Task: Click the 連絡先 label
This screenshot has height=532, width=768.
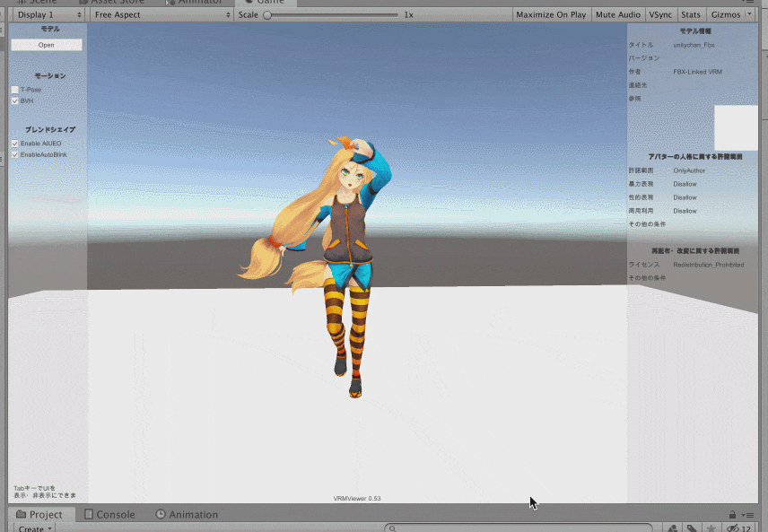Action: (x=638, y=85)
